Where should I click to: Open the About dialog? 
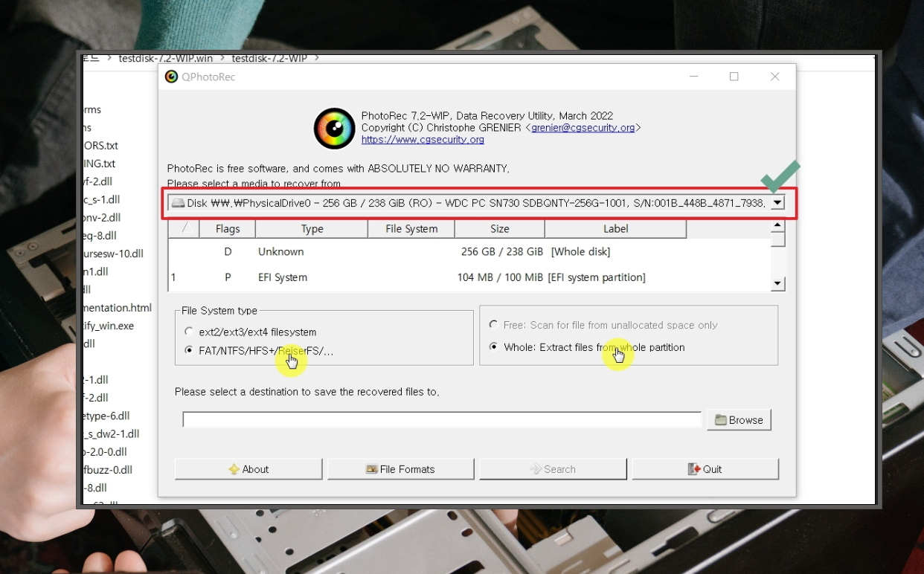[248, 469]
